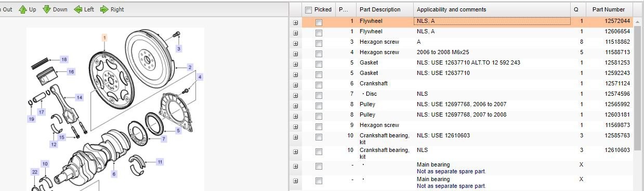Toggle the Picked header checkbox

click(x=309, y=10)
